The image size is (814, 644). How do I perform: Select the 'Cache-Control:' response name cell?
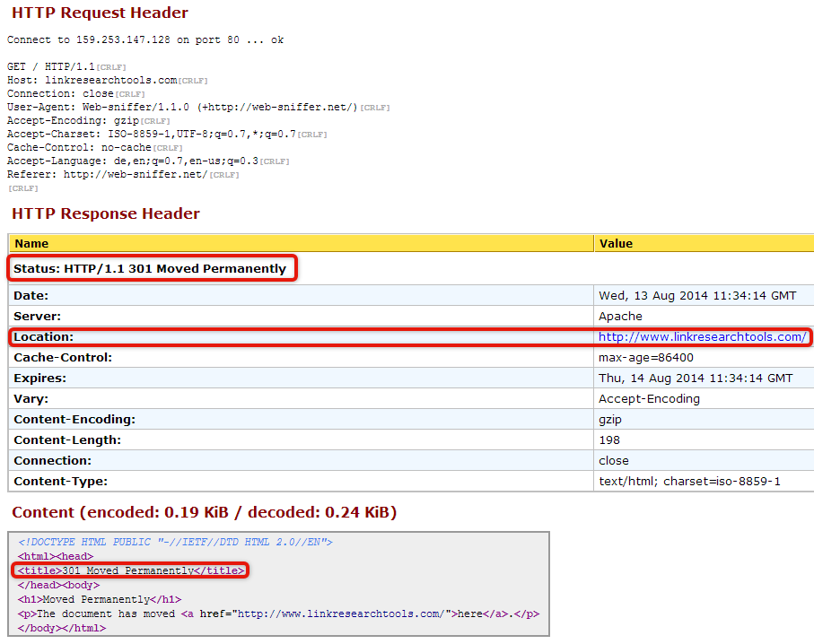click(x=301, y=358)
